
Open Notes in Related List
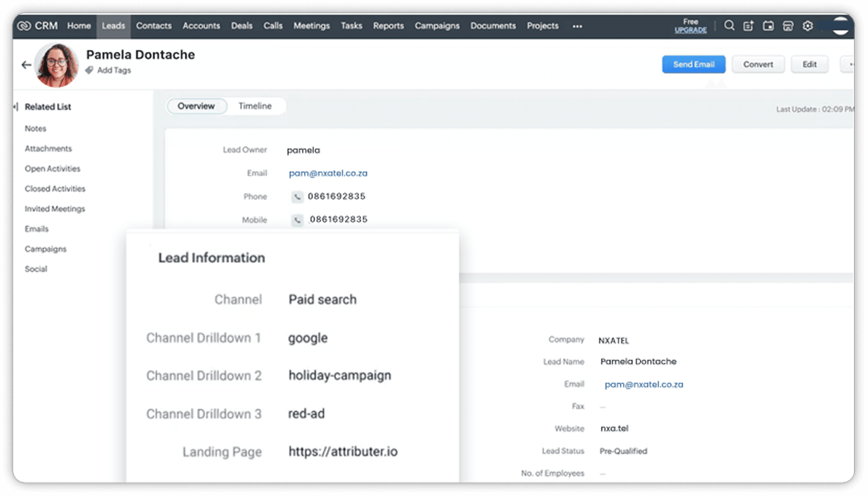click(35, 128)
